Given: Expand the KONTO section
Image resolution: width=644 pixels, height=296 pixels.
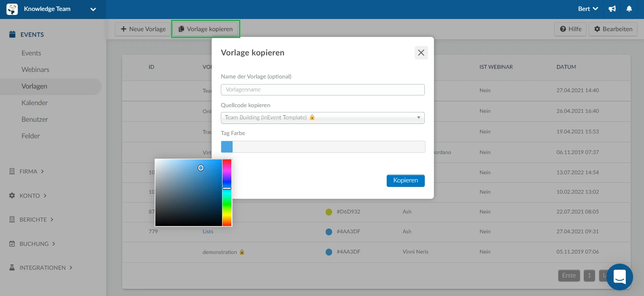Looking at the screenshot, I should click(x=33, y=196).
